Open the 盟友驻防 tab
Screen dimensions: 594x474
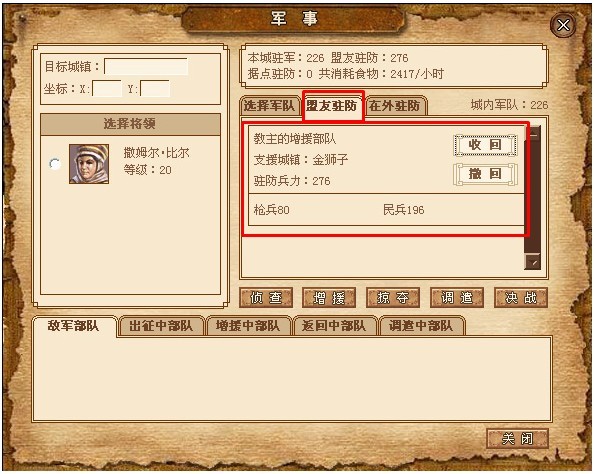click(x=332, y=106)
